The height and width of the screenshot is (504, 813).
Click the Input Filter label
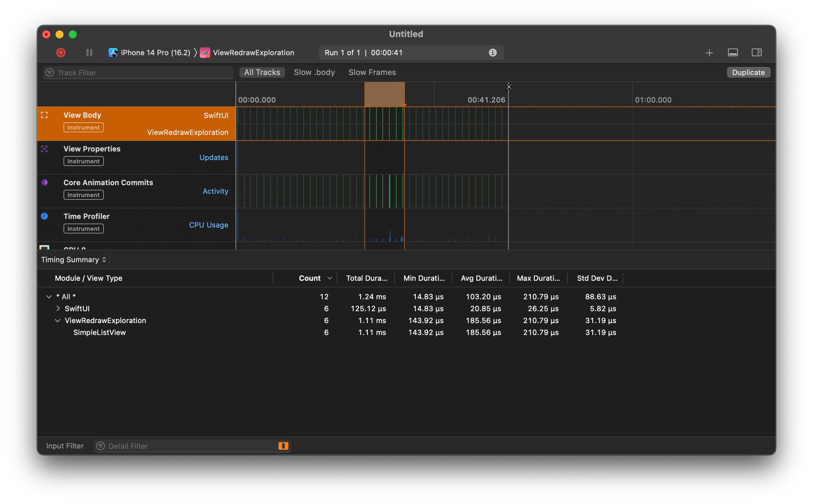pyautogui.click(x=65, y=446)
